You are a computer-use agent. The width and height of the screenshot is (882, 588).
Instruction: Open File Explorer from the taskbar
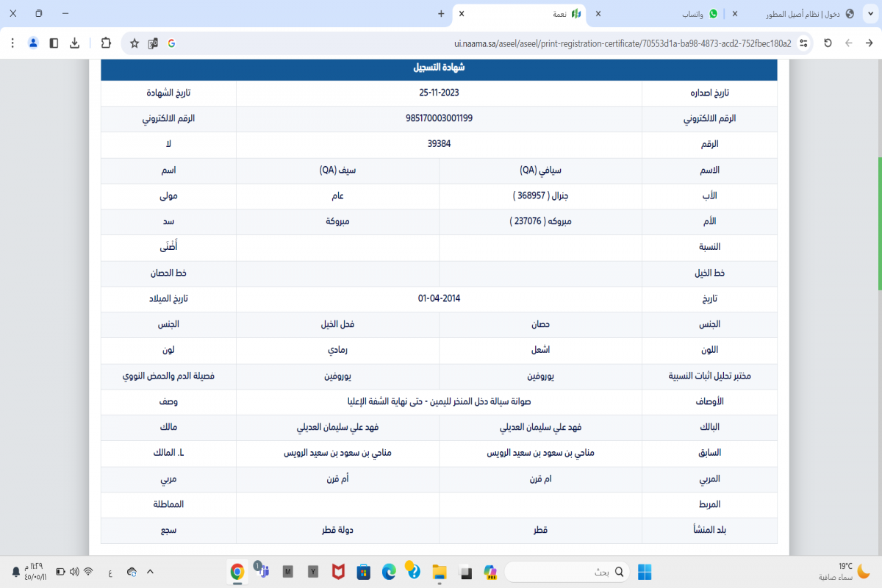tap(439, 572)
